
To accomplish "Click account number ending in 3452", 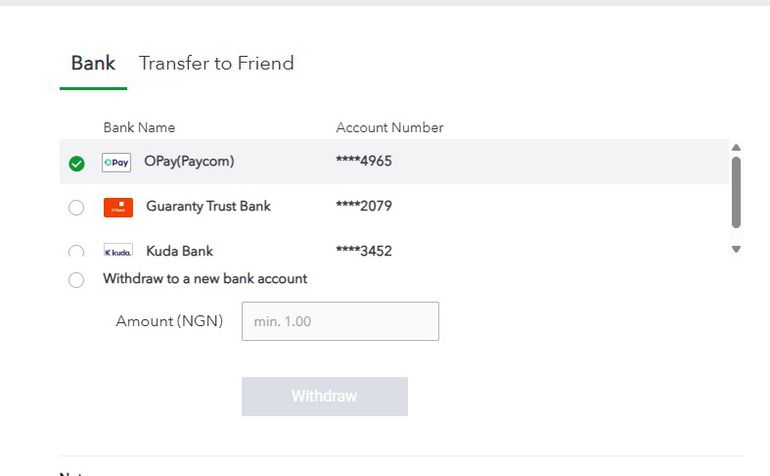I will (364, 251).
